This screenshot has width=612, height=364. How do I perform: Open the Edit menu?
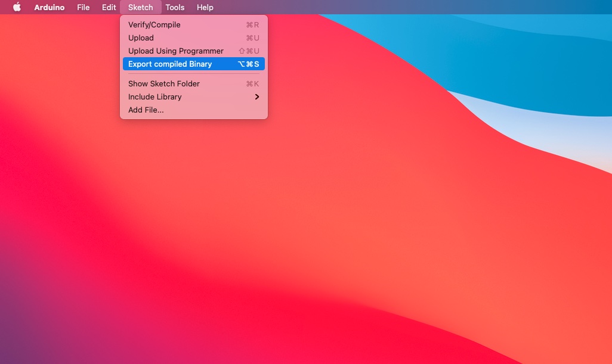(109, 7)
